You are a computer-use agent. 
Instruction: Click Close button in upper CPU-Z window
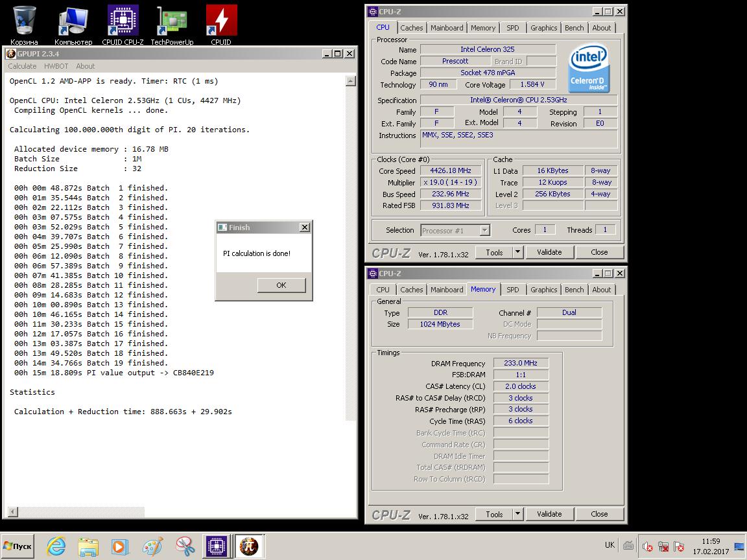coord(599,252)
